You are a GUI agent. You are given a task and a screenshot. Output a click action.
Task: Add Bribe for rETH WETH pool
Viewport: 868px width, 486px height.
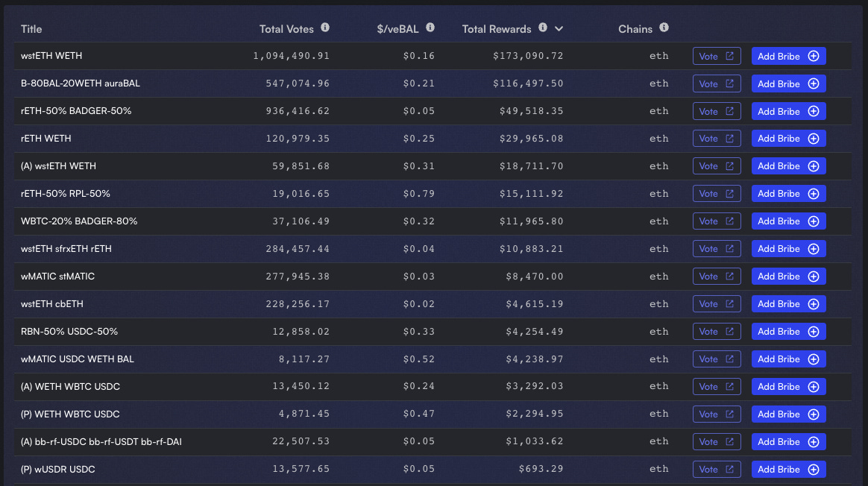pos(788,139)
